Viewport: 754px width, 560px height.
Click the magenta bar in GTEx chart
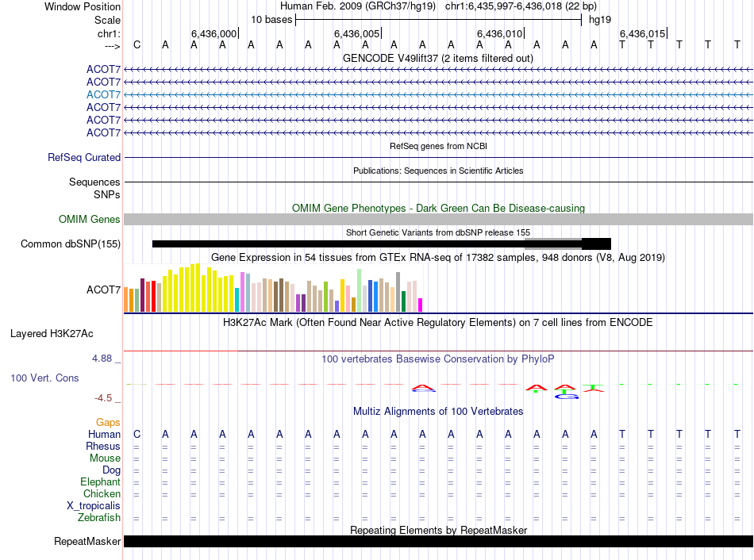[421, 305]
